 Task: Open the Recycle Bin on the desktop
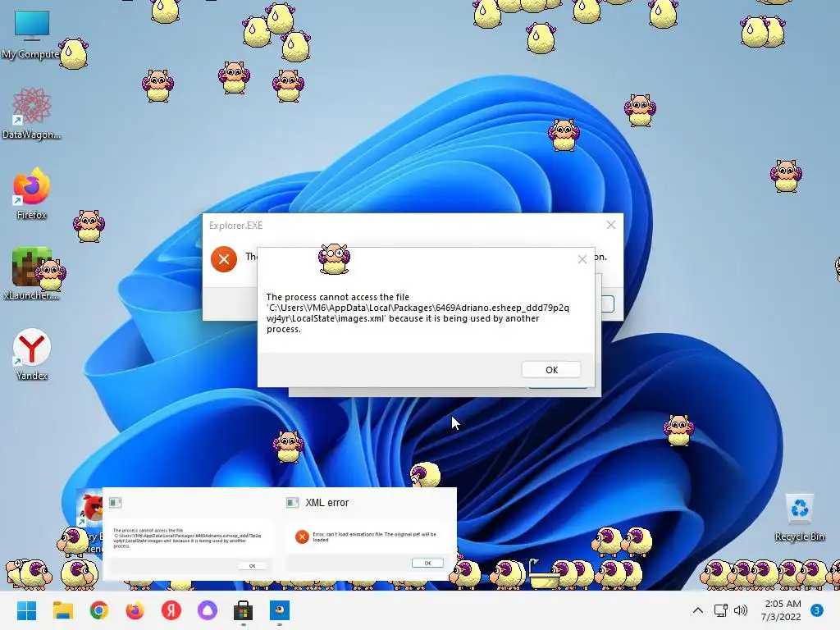799,517
